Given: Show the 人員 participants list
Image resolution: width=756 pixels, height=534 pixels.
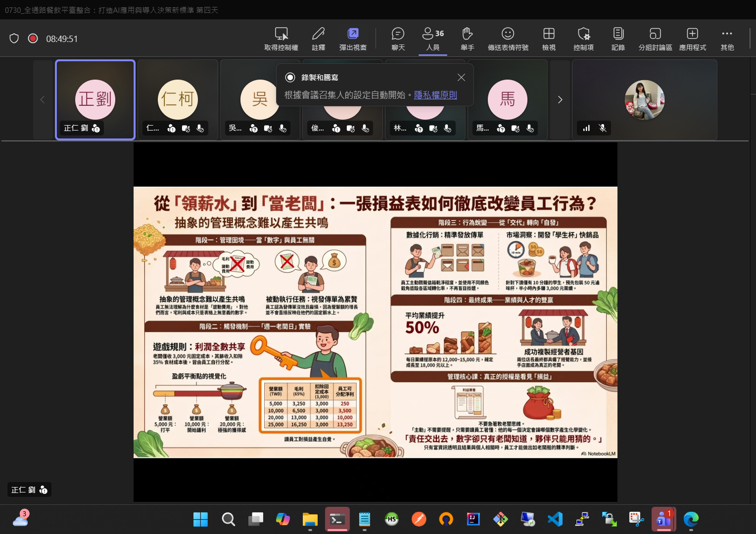Looking at the screenshot, I should click(433, 39).
